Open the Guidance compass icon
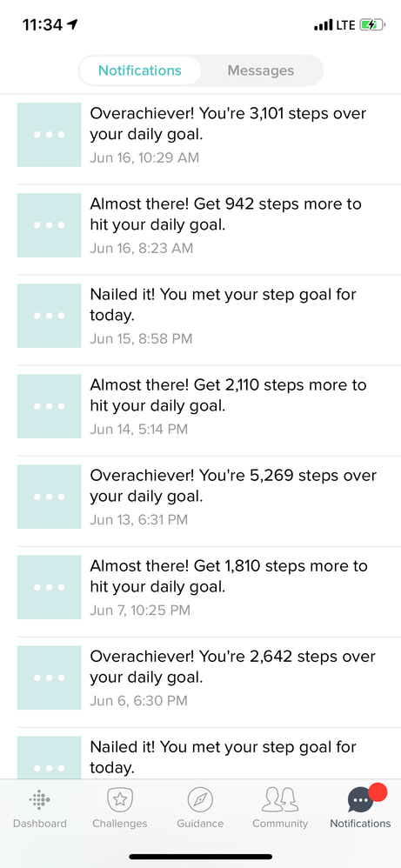Screen dimensions: 401x868 click(x=200, y=799)
